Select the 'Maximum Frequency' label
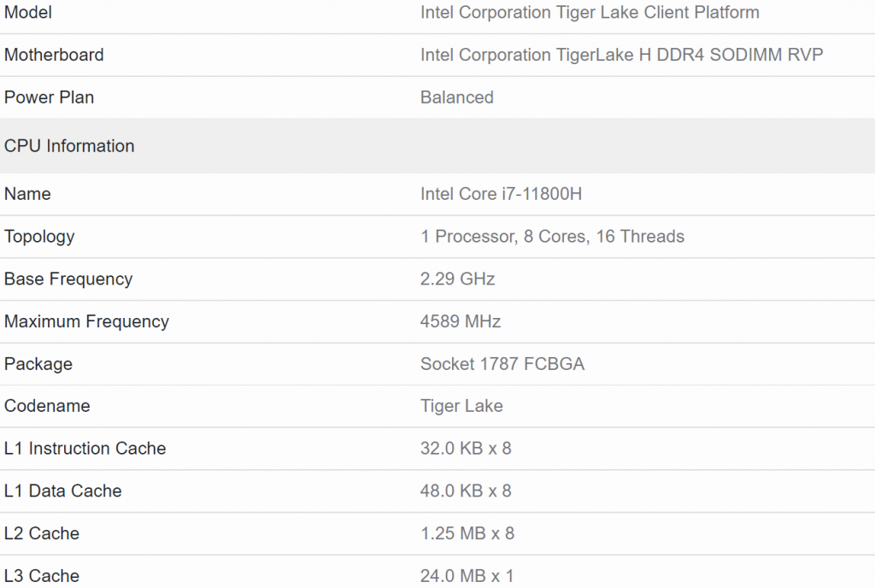Screen dimensions: 875x588 (86, 322)
